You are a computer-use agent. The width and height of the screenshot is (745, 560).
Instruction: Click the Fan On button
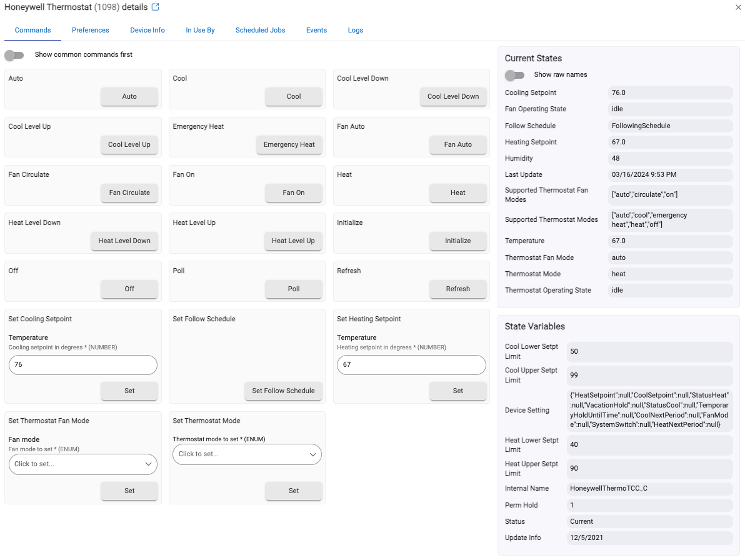pyautogui.click(x=294, y=192)
